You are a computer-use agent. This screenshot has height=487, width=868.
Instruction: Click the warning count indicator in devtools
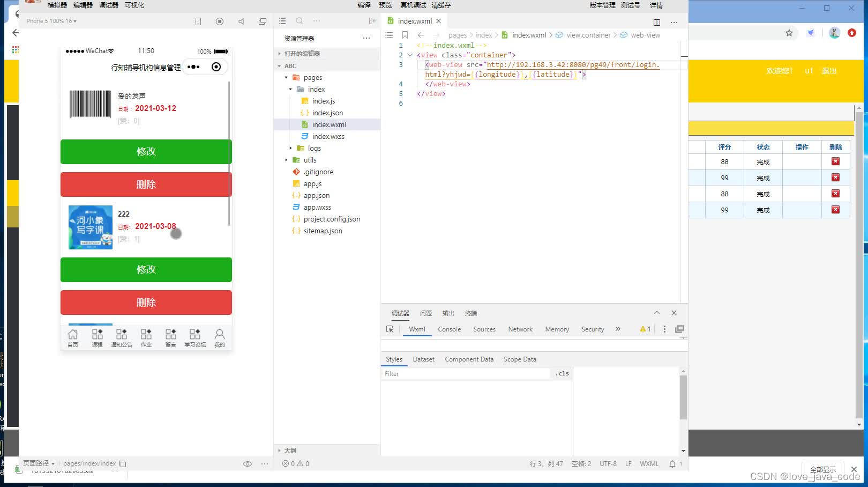coord(645,329)
